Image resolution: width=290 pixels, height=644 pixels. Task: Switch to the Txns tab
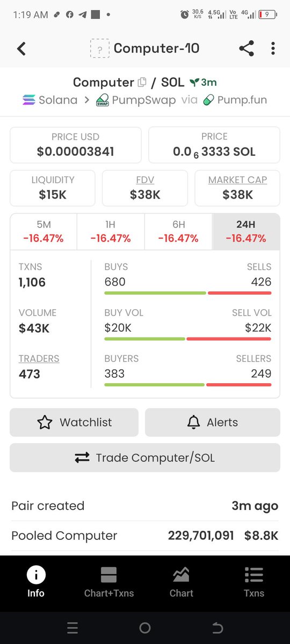253,583
